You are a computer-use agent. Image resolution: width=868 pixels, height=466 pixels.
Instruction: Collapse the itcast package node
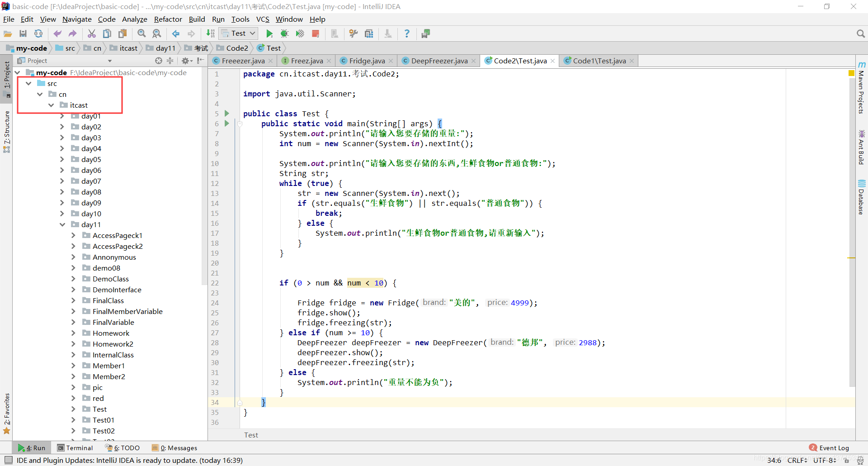51,105
